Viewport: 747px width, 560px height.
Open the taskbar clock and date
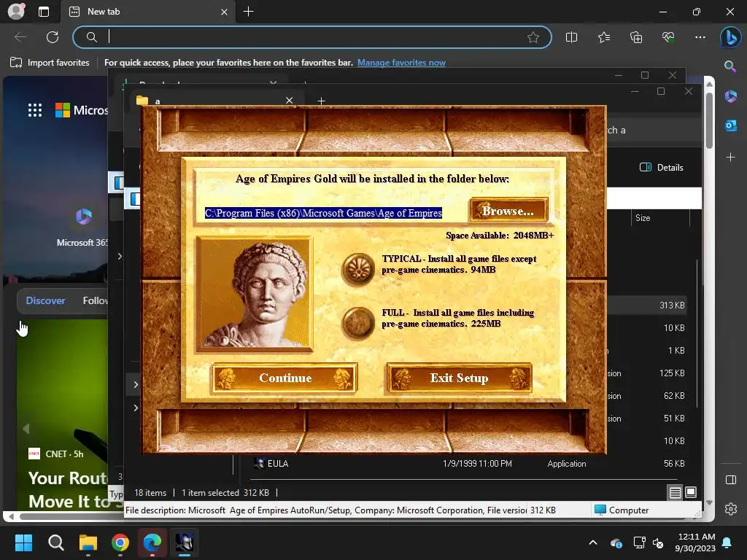click(x=695, y=542)
